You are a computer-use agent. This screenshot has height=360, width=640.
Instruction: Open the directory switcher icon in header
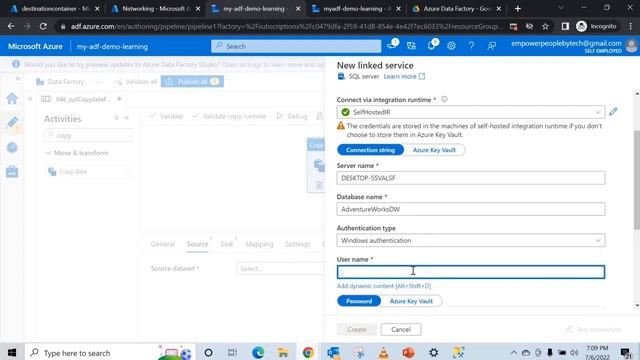point(411,46)
